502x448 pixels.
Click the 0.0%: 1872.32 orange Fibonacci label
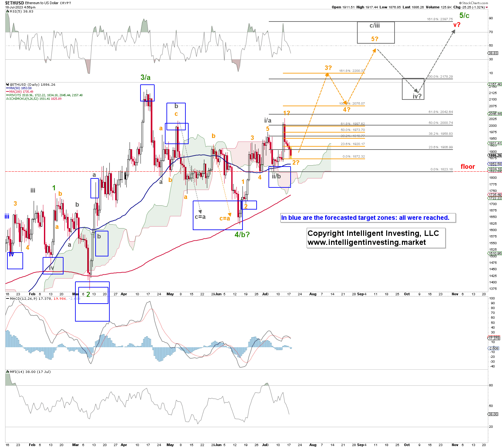353,157
